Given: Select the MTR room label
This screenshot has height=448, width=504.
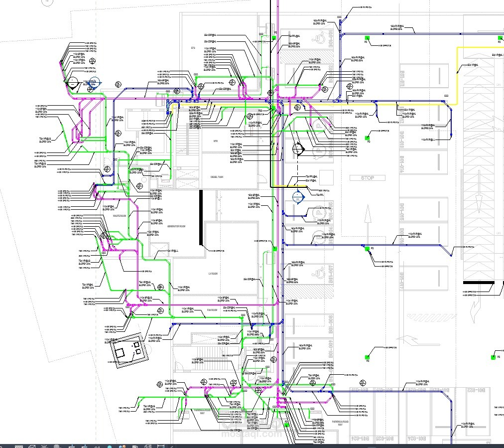Looking at the screenshot, I should [216, 141].
